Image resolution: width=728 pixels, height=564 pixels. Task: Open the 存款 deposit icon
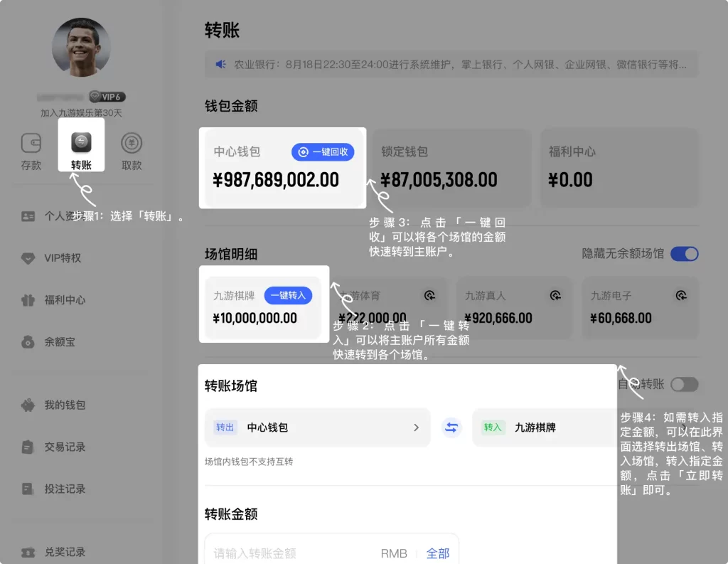[31, 144]
